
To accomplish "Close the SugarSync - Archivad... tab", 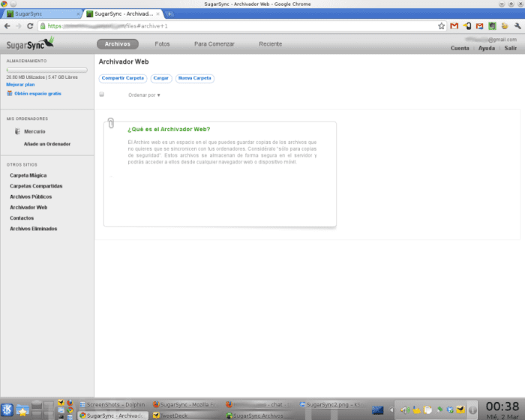I will (x=157, y=14).
